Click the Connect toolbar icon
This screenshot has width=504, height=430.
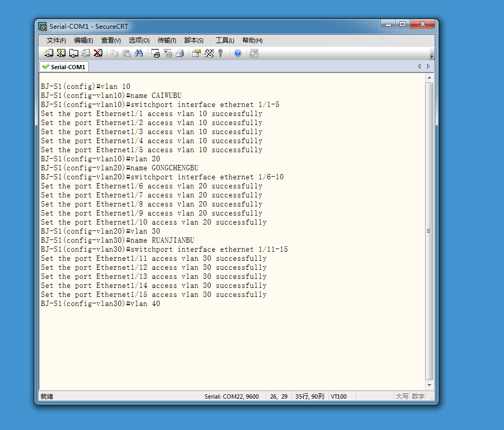point(49,53)
